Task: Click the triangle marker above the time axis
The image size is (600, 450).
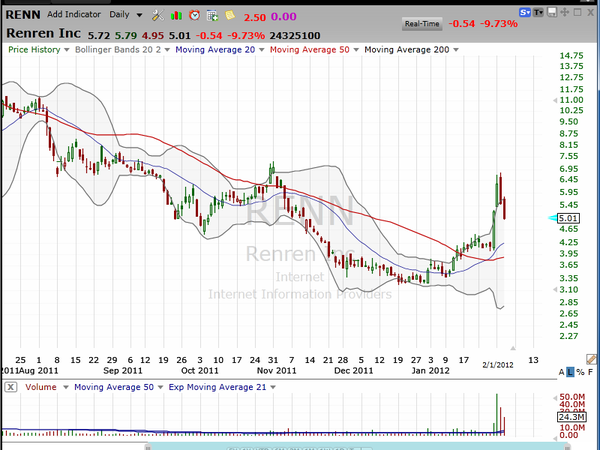Action: 513,348
